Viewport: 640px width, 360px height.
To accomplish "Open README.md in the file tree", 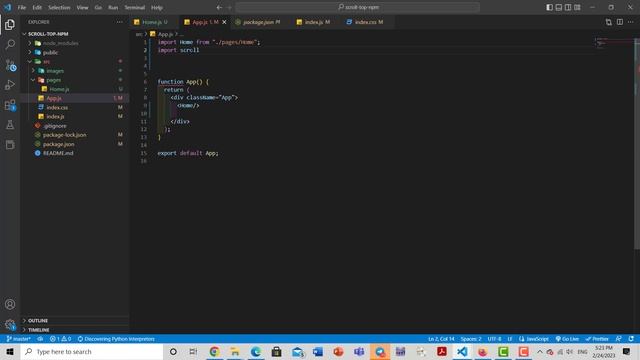I will point(75,153).
